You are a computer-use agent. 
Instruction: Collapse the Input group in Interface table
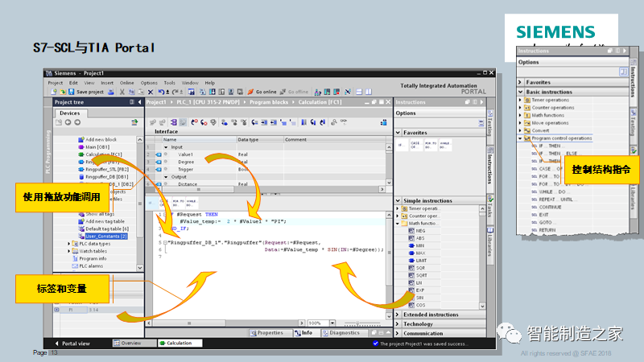166,147
